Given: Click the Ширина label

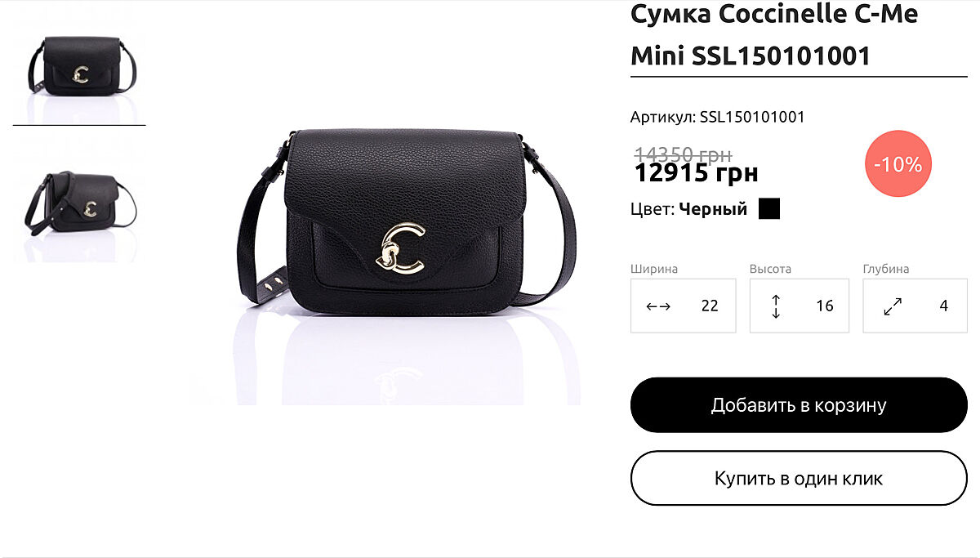Looking at the screenshot, I should [654, 269].
